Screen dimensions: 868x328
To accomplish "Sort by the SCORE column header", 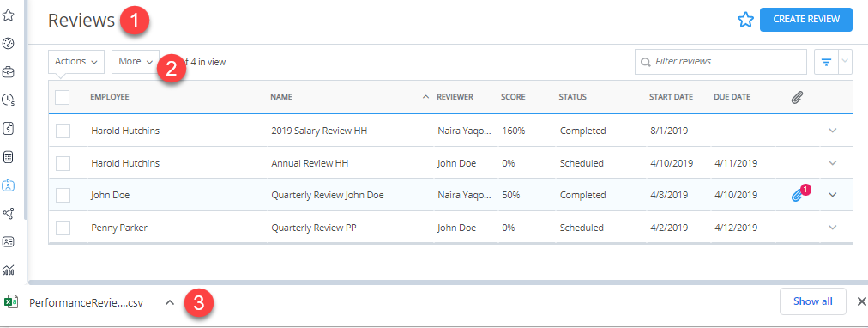I will coord(513,97).
